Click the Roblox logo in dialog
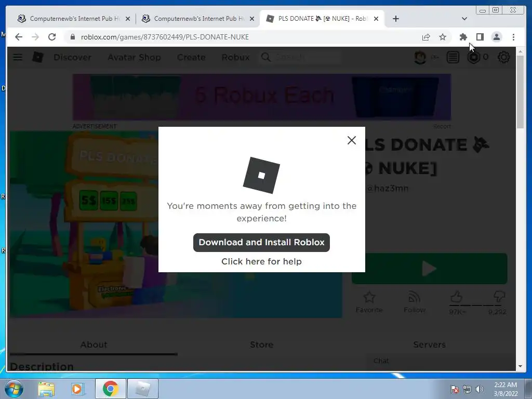Image resolution: width=532 pixels, height=399 pixels. [x=261, y=175]
